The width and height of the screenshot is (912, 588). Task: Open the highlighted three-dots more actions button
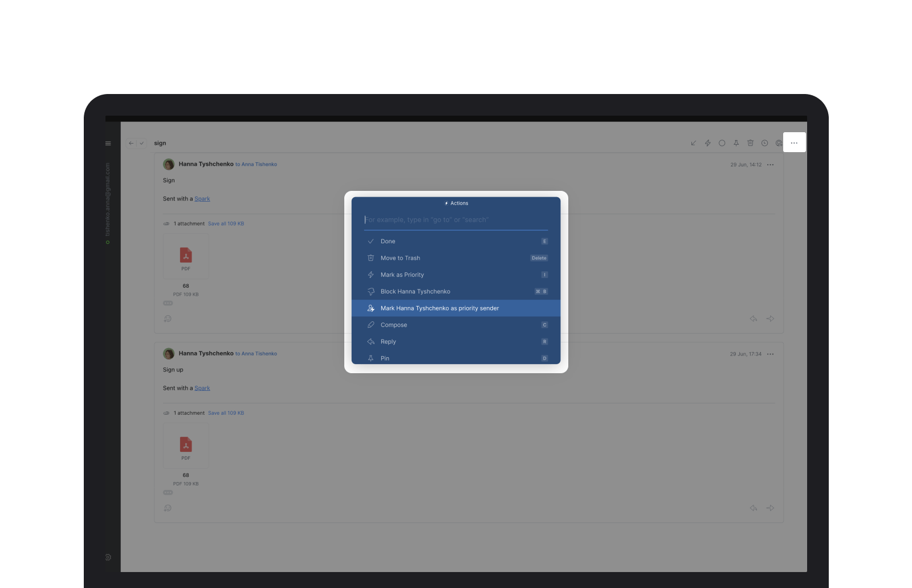(794, 143)
